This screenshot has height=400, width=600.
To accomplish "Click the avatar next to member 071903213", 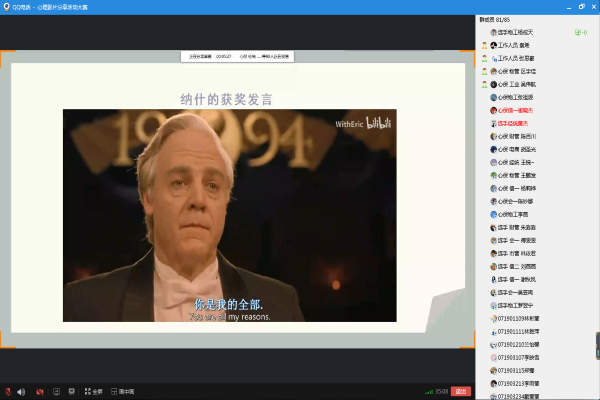I will click(x=494, y=384).
